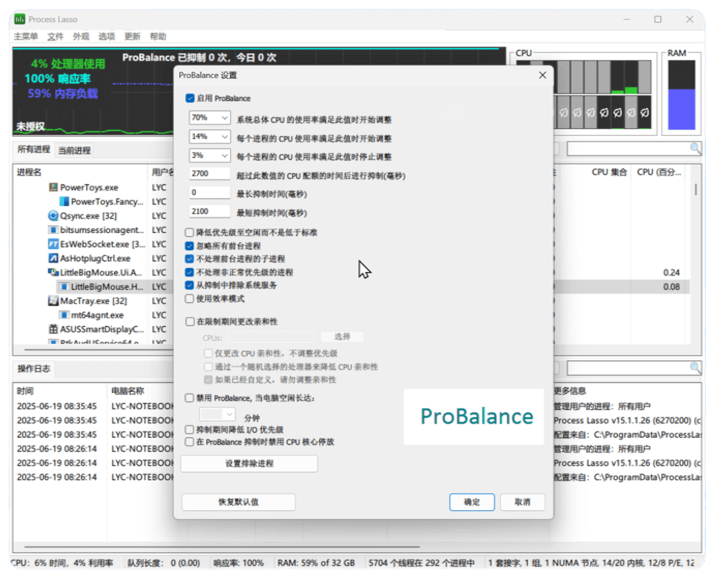Image resolution: width=719 pixels, height=588 pixels.
Task: Toggle 不处理非正常优先级的进程 checkbox
Action: tap(189, 272)
